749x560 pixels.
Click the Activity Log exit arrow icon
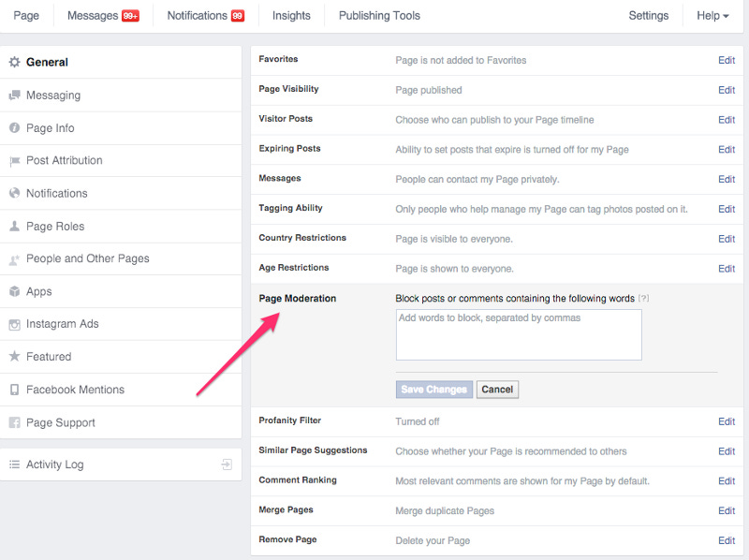point(227,464)
